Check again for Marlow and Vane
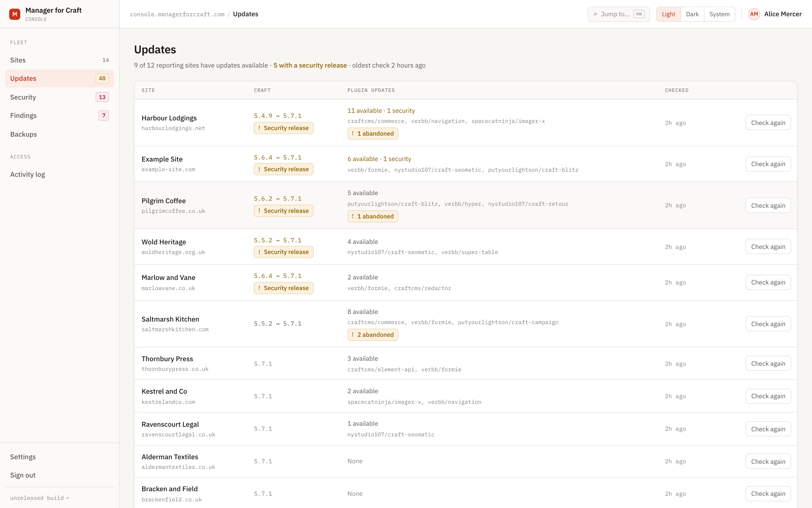The width and height of the screenshot is (812, 508). pyautogui.click(x=768, y=282)
